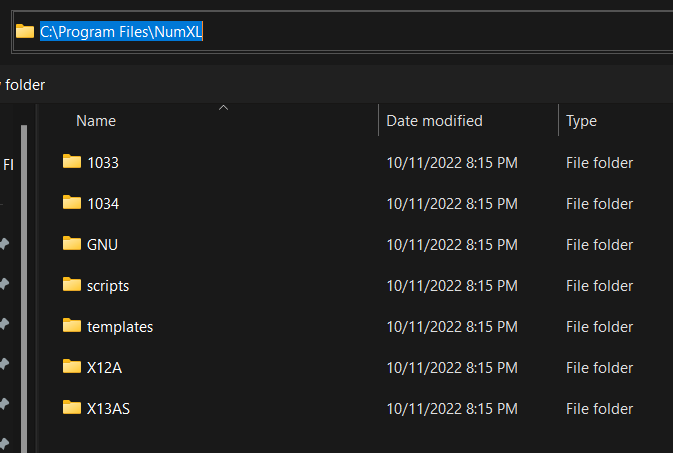Click the File folder type of X12A
Viewport: 673px width, 453px height.
599,368
